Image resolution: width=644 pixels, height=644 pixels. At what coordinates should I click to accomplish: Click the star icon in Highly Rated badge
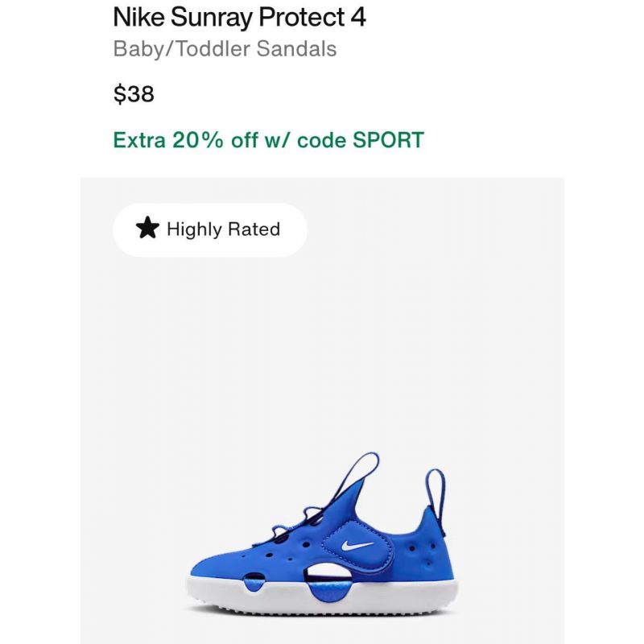tap(147, 228)
